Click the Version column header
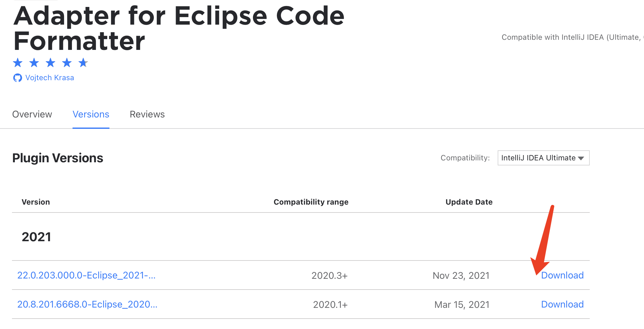644x329 pixels. pos(36,202)
